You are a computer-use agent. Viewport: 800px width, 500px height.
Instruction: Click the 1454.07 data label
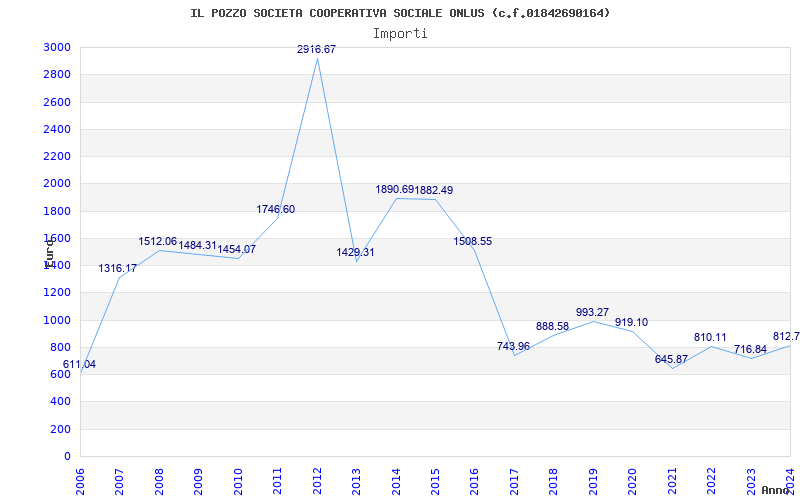coord(237,249)
